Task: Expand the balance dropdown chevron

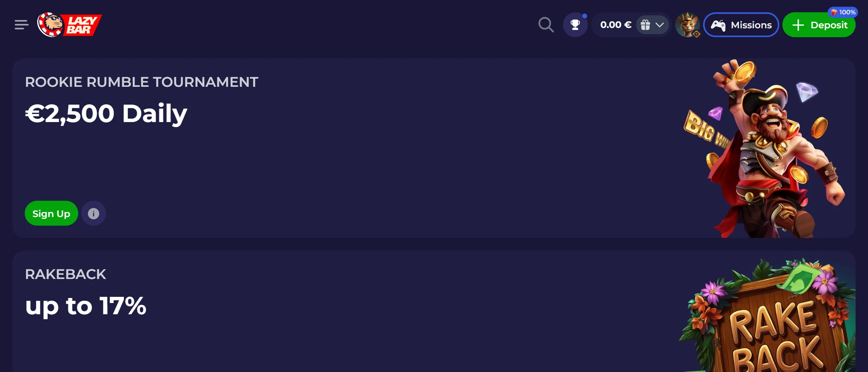Action: [660, 25]
